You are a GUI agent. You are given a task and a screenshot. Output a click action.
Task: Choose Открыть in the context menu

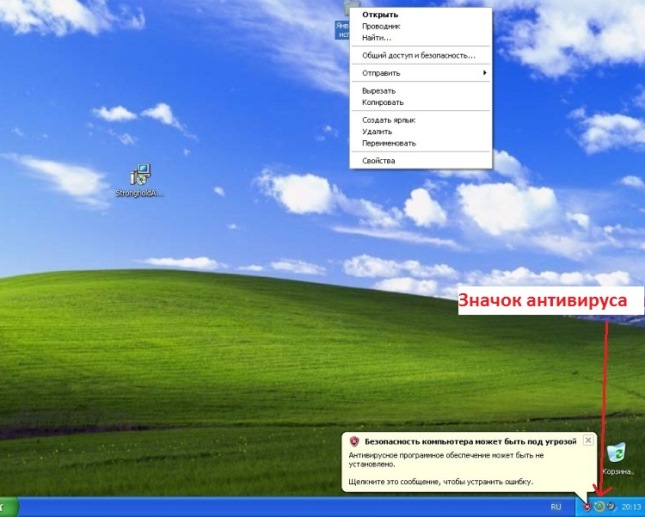(x=420, y=15)
